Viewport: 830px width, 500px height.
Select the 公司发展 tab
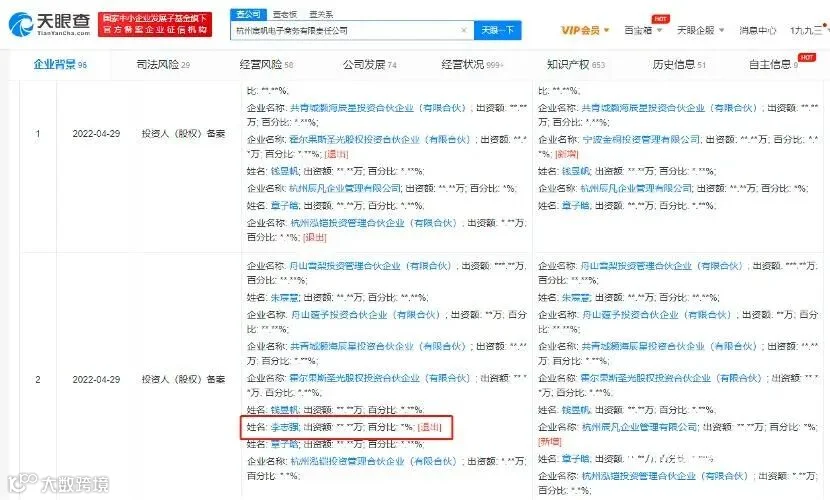click(369, 65)
